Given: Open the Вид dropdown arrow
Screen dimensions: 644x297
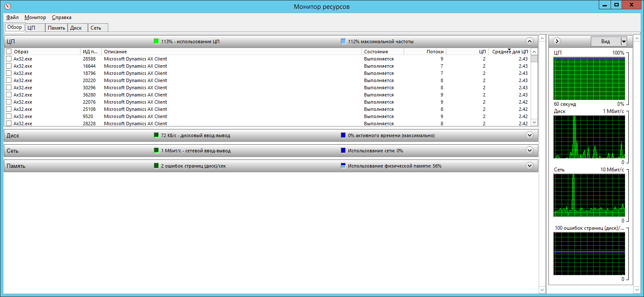Looking at the screenshot, I should (x=623, y=41).
